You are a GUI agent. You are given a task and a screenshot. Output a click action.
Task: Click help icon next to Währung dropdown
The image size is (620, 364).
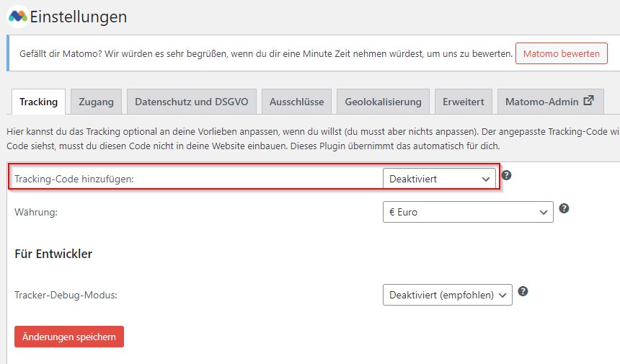[564, 208]
